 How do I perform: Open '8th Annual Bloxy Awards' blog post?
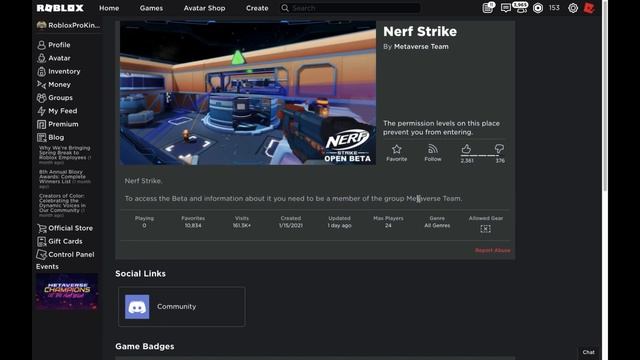[65, 179]
